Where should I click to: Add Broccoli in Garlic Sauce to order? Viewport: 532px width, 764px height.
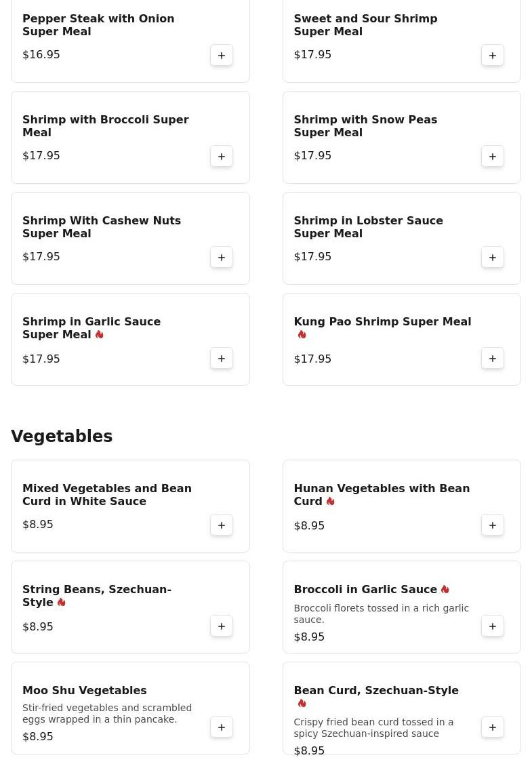[x=493, y=626]
